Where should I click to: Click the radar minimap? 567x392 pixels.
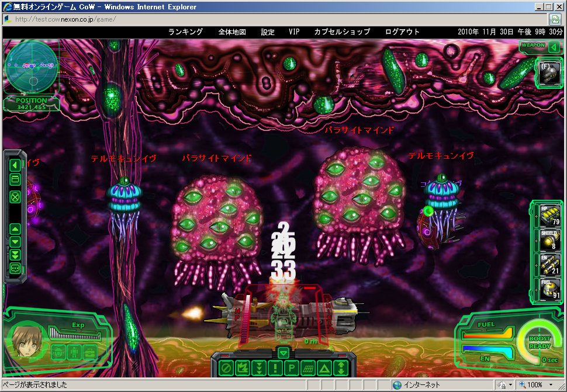tap(32, 67)
